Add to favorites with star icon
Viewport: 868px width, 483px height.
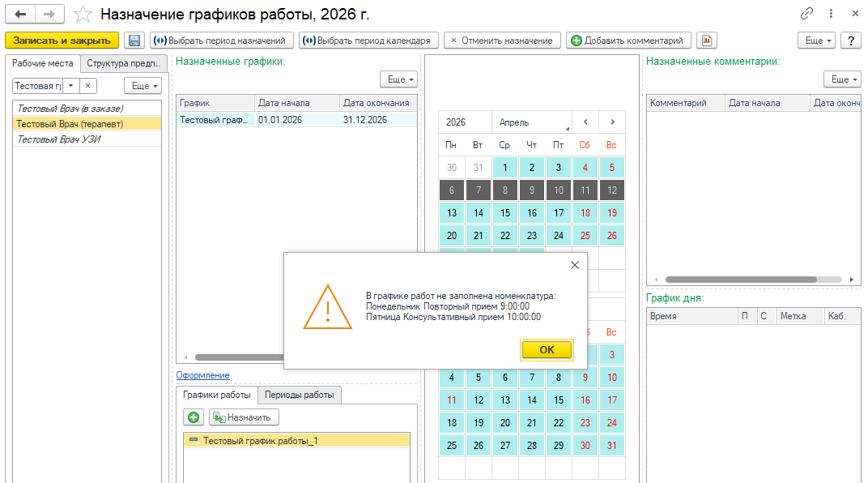(83, 15)
